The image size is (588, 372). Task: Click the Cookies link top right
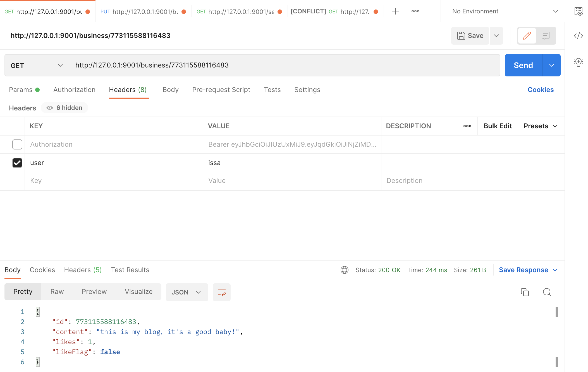pyautogui.click(x=541, y=90)
